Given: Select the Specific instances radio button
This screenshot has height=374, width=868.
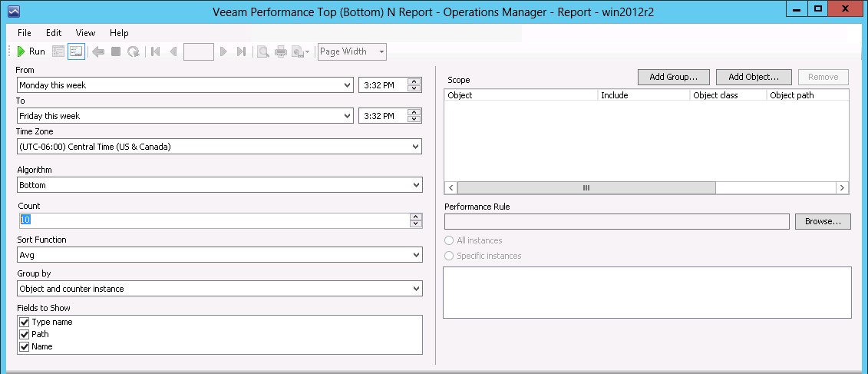Looking at the screenshot, I should coord(450,256).
